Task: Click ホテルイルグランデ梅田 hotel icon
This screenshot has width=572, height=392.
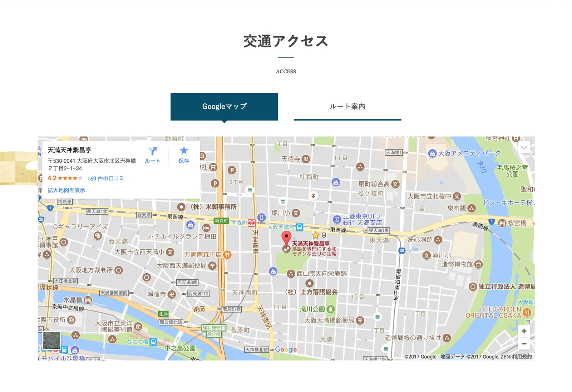Action: coord(206,228)
